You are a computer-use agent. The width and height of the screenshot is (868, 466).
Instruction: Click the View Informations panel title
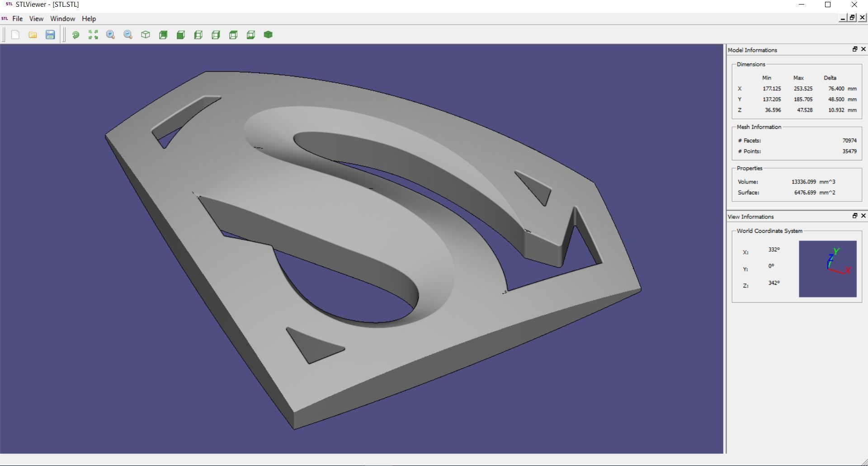(x=750, y=217)
